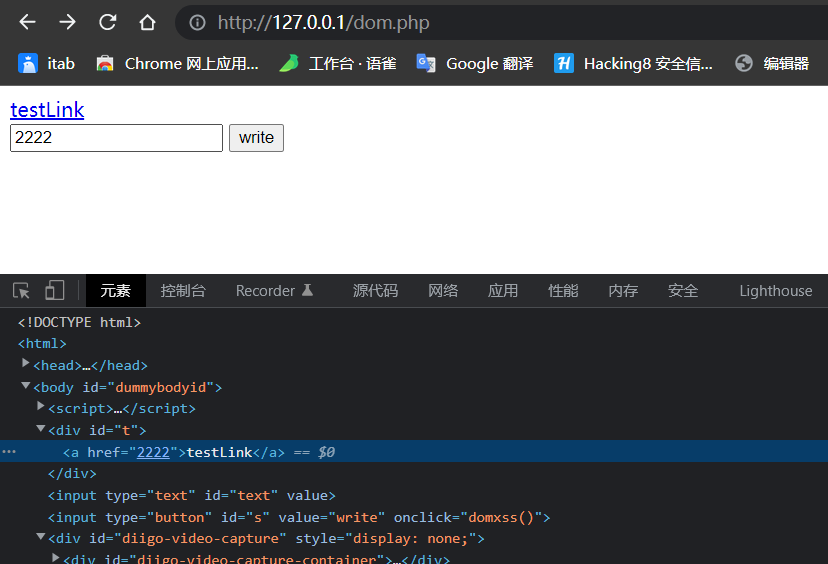Open the Recorder tab
This screenshot has height=564, width=828.
coord(275,290)
